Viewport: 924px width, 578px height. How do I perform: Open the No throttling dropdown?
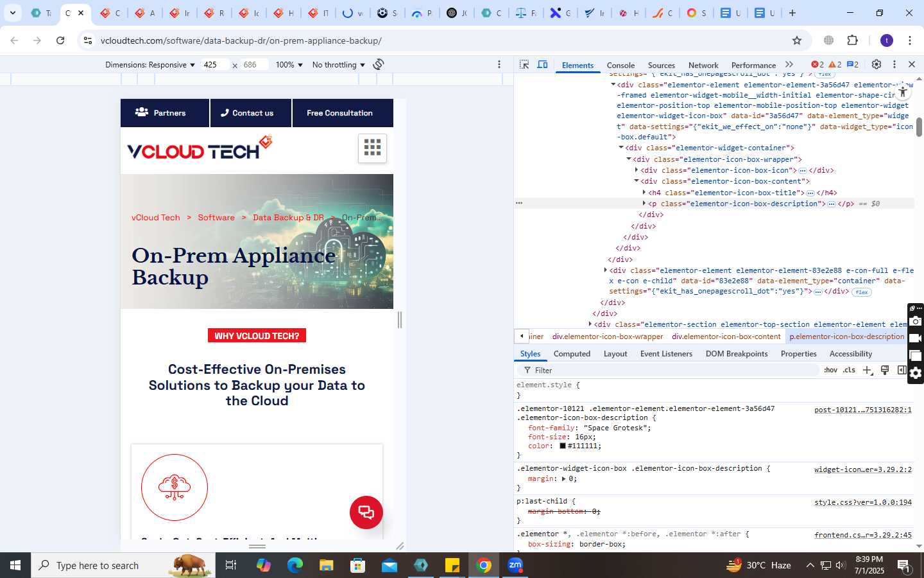(339, 65)
